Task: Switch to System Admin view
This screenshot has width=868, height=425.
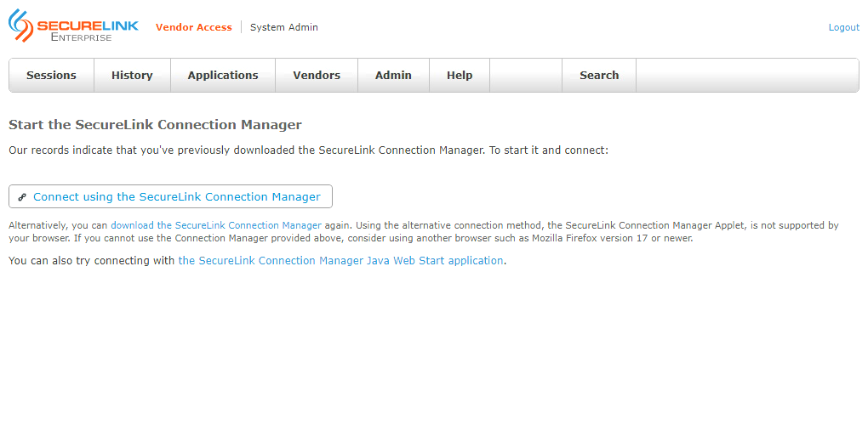Action: (283, 27)
